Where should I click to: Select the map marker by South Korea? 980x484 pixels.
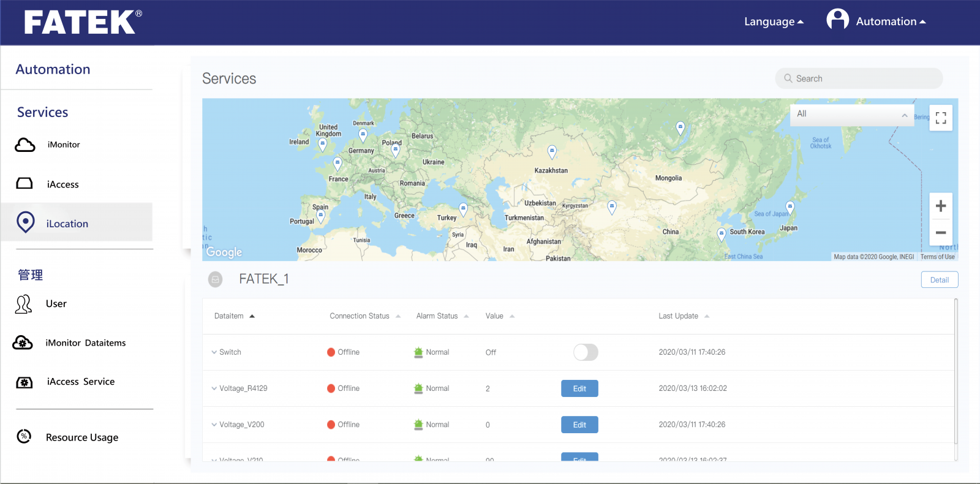[722, 235]
